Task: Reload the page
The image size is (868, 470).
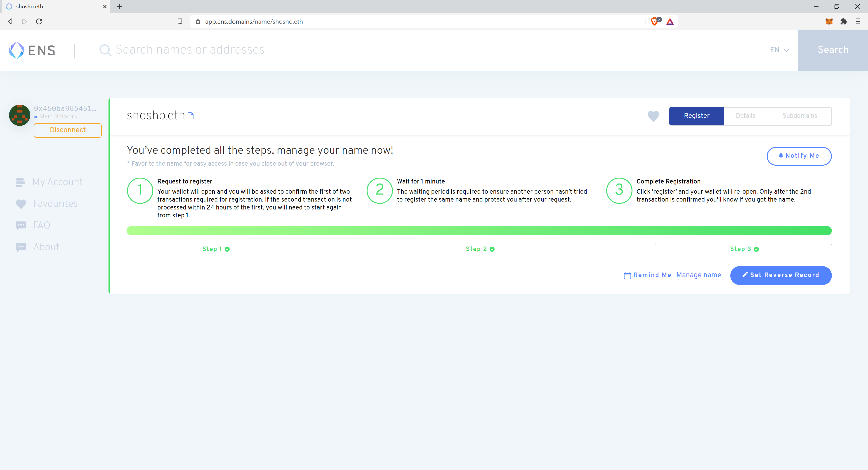Action: click(39, 21)
